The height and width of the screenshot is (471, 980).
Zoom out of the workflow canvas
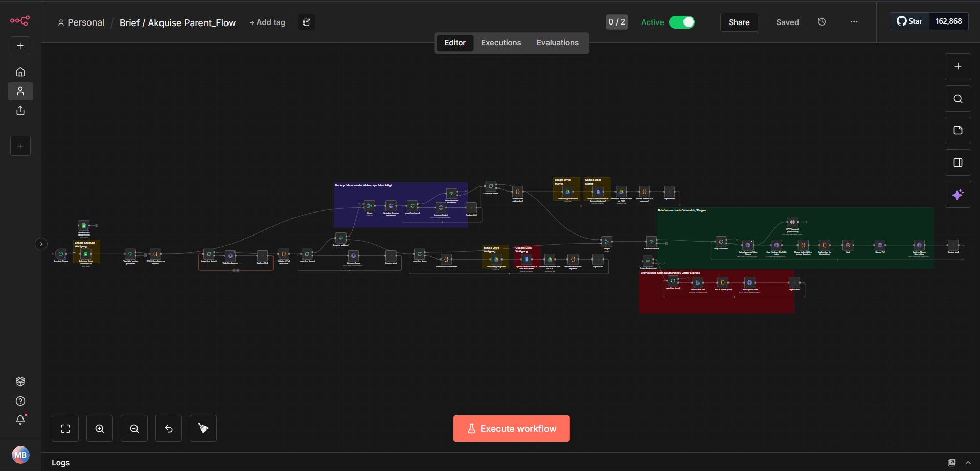(134, 429)
